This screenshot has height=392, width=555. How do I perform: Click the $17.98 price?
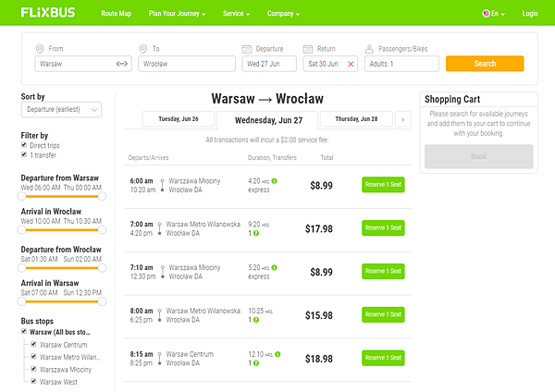[319, 229]
